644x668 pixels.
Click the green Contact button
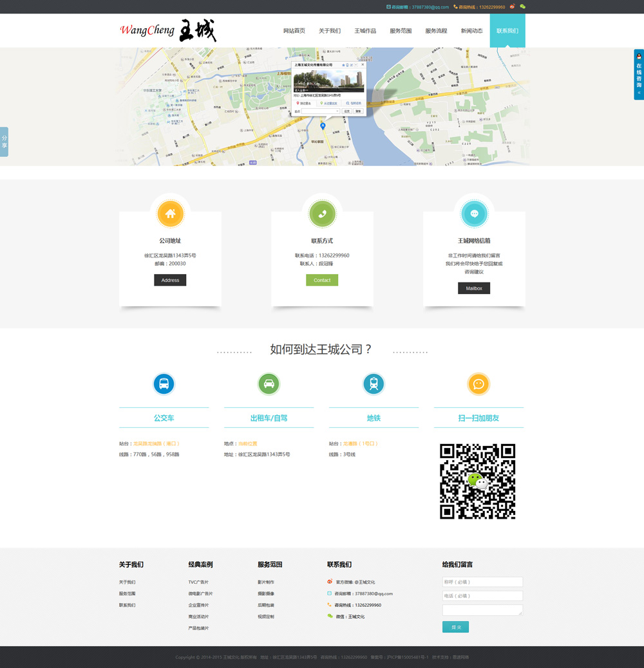point(322,280)
